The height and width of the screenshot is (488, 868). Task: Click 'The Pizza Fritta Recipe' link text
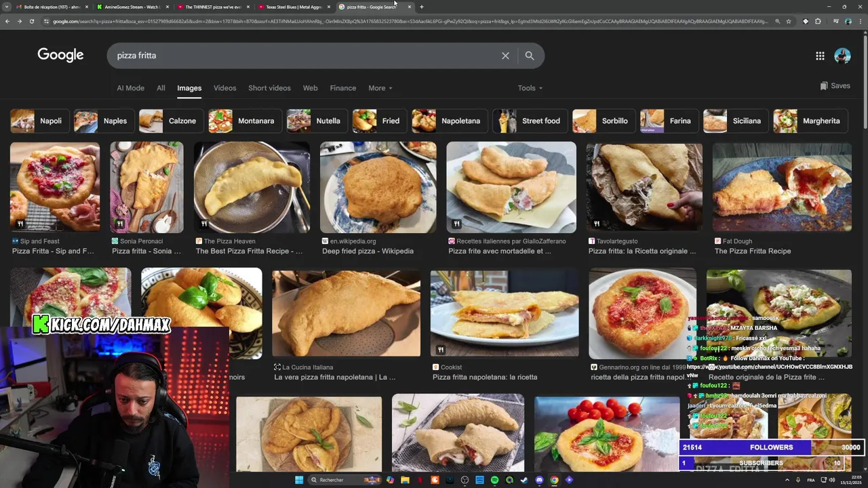[753, 251]
